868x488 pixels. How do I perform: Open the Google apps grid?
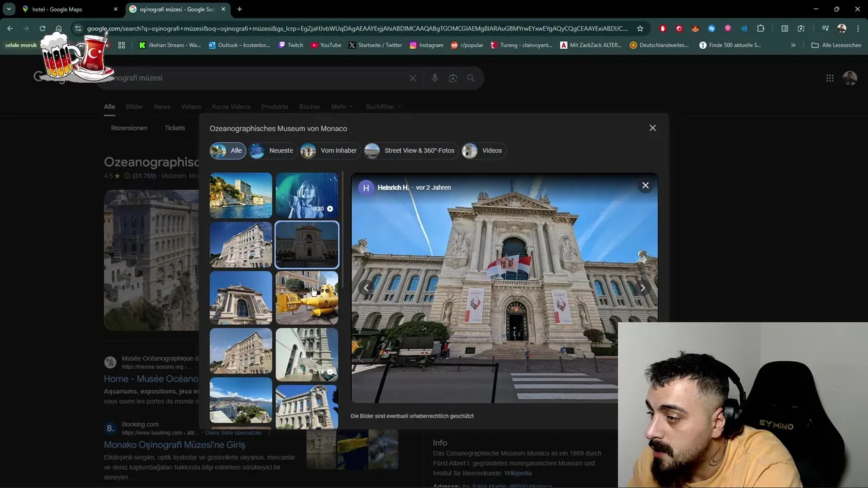click(829, 78)
